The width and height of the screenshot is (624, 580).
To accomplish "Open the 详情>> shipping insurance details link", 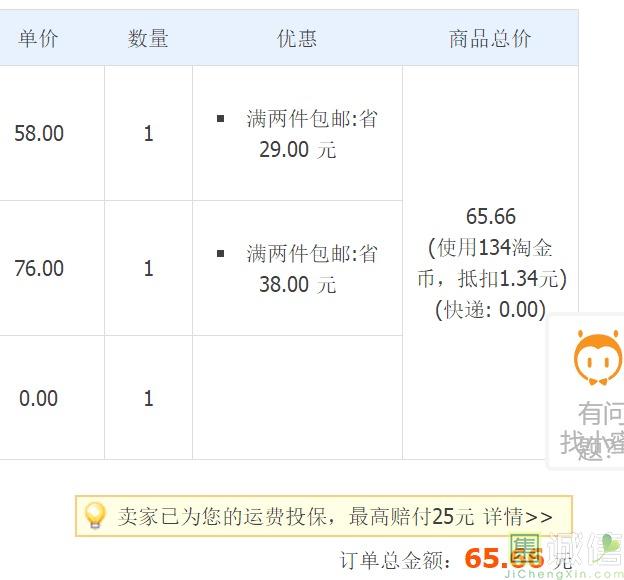I will pos(517,517).
